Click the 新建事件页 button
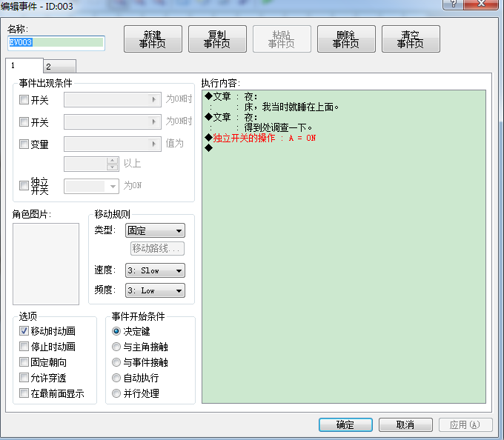The image size is (504, 440). tap(153, 39)
